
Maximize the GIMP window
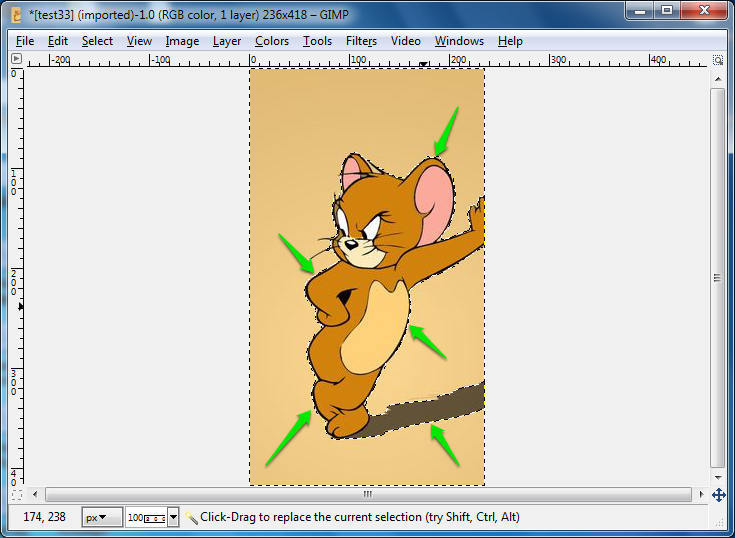click(668, 10)
